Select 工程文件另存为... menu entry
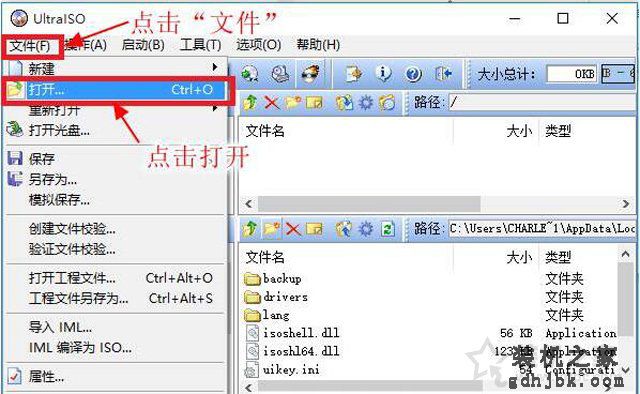The width and height of the screenshot is (640, 394). pos(115,298)
